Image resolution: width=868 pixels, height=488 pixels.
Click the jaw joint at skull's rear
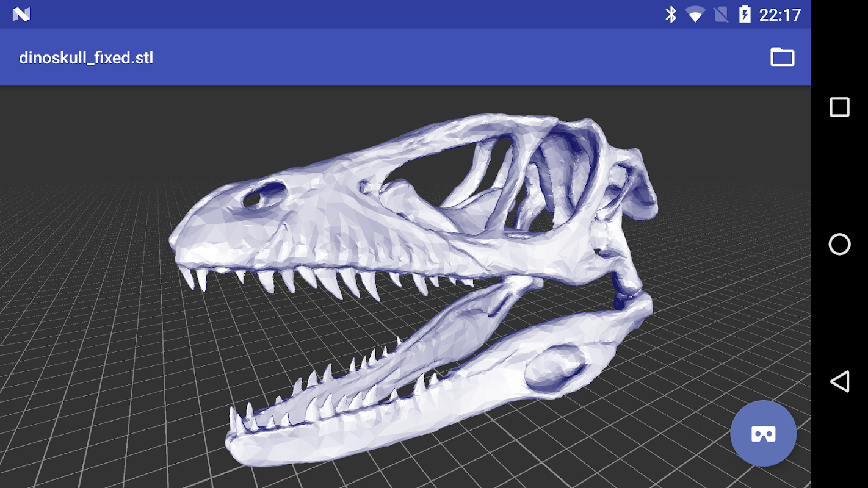629,293
